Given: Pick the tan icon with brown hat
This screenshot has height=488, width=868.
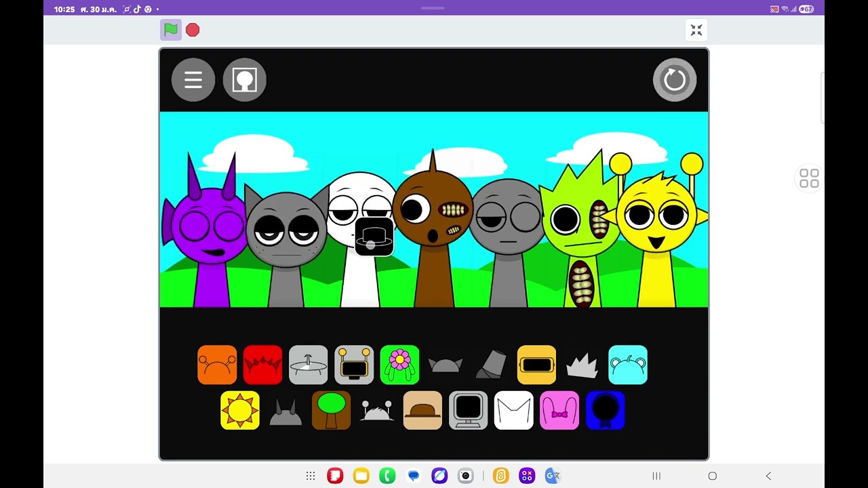Looking at the screenshot, I should coord(422,410).
